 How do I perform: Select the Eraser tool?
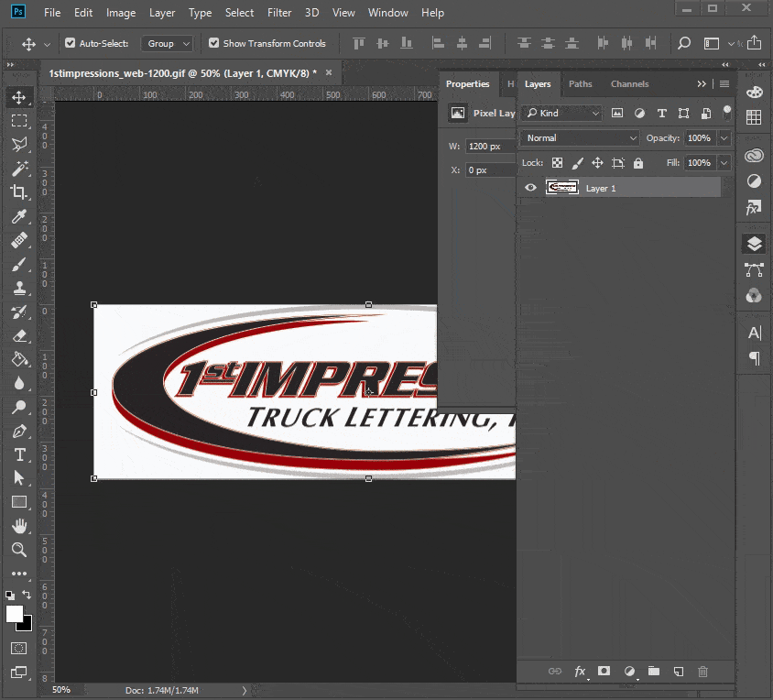click(19, 336)
